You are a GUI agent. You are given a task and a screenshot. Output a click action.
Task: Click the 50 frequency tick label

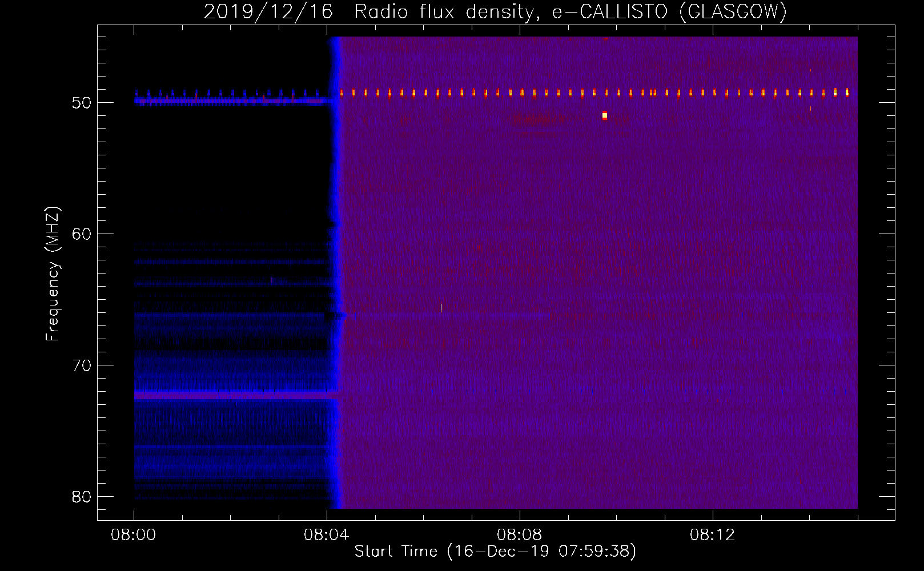pyautogui.click(x=82, y=103)
